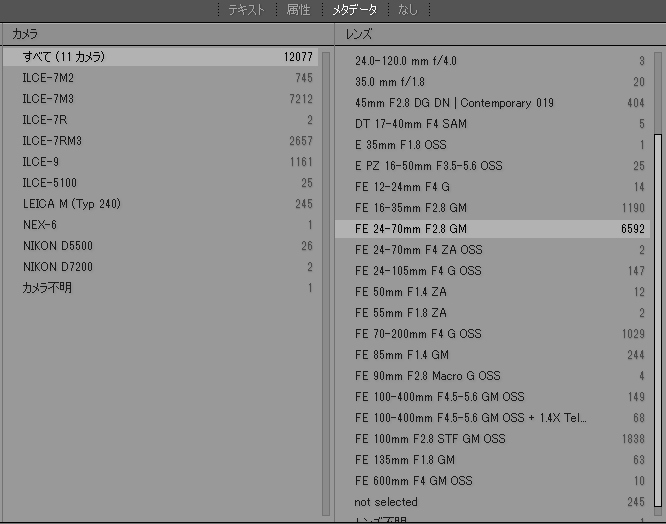Select lens 35.0 mm f/1.8
This screenshot has height=524, width=666.
493,82
